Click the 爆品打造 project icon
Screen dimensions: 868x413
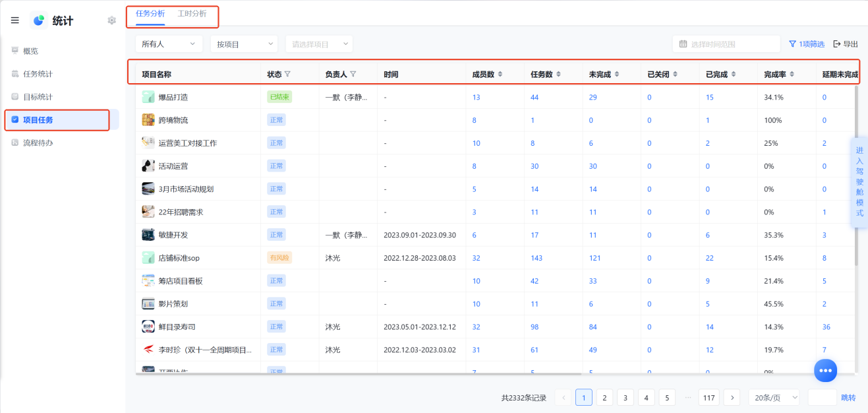click(148, 97)
